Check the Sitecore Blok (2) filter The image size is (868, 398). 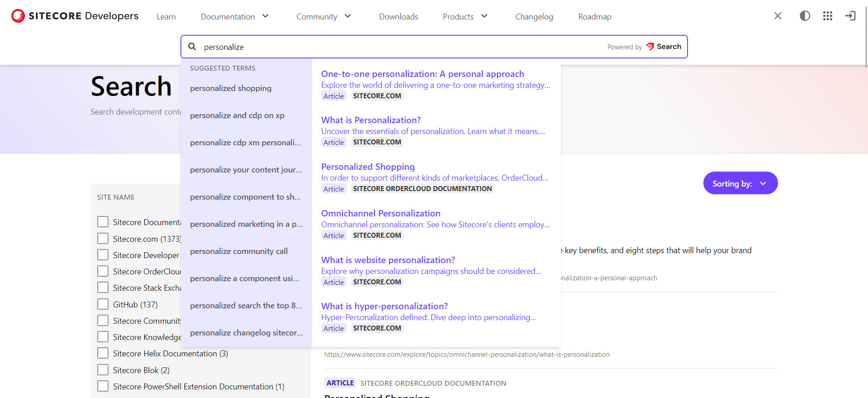(x=103, y=370)
